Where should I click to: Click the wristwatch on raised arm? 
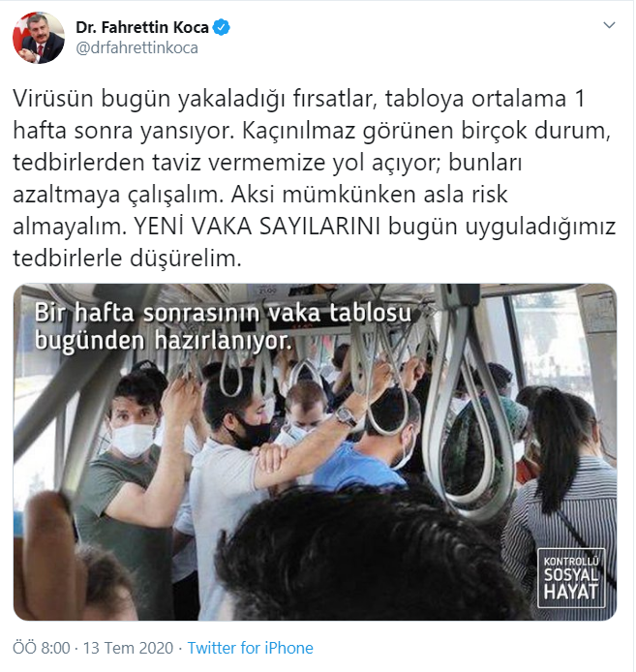(x=346, y=416)
